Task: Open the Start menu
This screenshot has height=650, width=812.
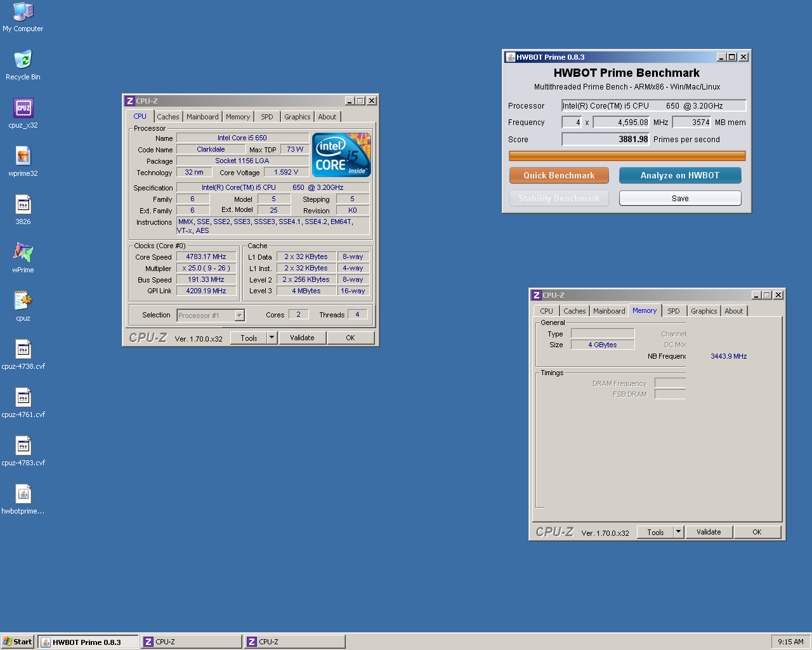Action: pos(18,642)
